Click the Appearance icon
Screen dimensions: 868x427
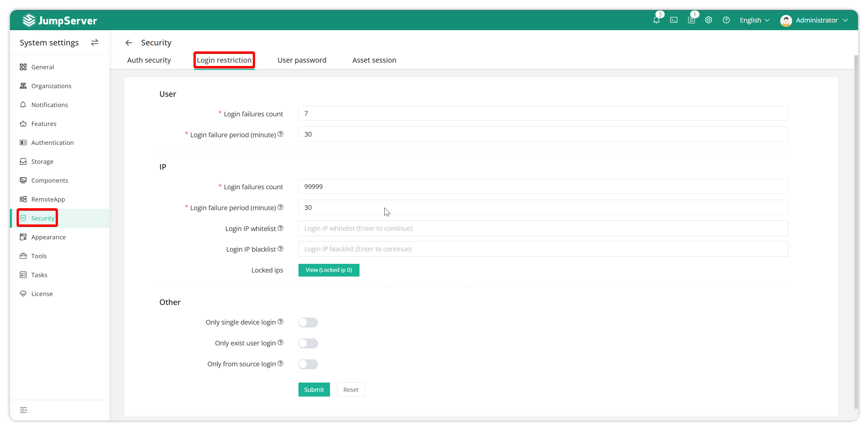click(x=23, y=237)
